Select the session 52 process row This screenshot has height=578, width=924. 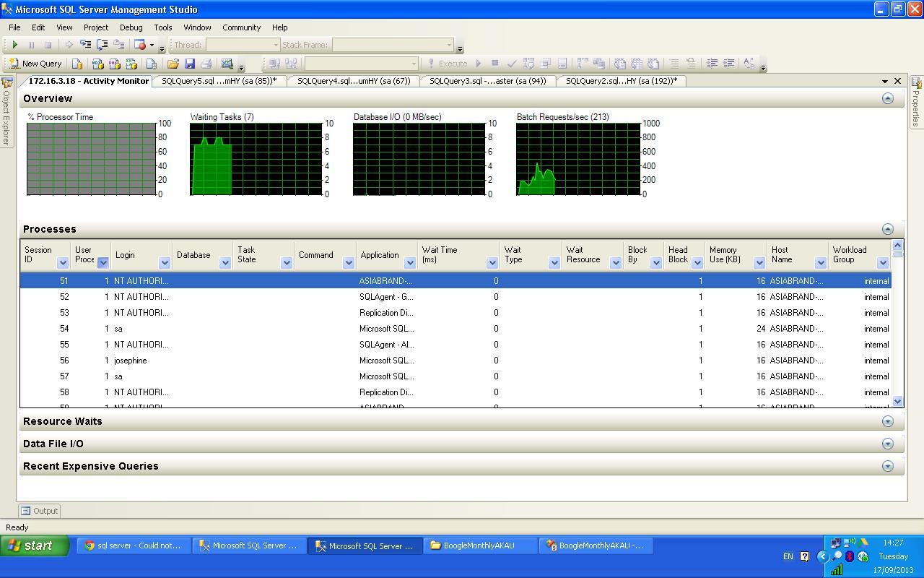coord(456,297)
